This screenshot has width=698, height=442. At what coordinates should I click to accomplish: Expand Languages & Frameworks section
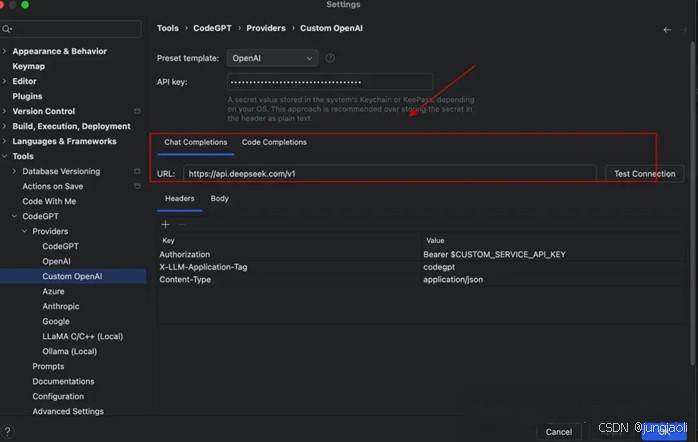tap(4, 141)
